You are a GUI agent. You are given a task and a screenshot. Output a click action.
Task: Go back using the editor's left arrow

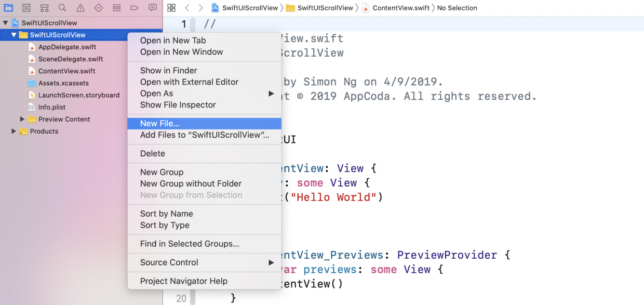click(x=187, y=8)
